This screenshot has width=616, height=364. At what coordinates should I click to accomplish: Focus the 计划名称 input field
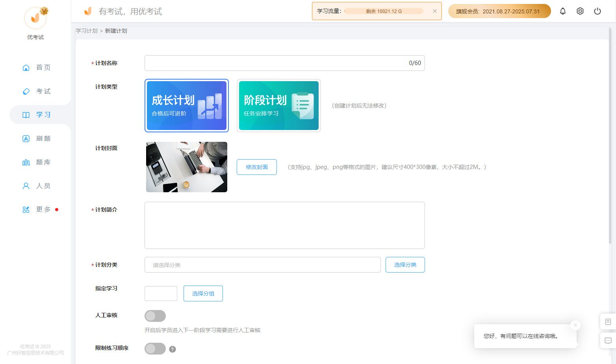(284, 63)
